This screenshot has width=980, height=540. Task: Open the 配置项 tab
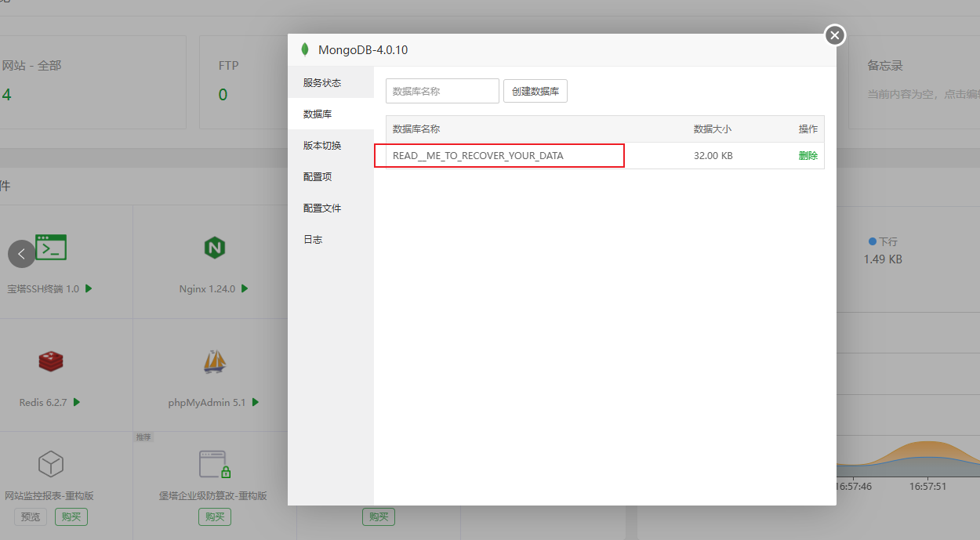coord(331,176)
